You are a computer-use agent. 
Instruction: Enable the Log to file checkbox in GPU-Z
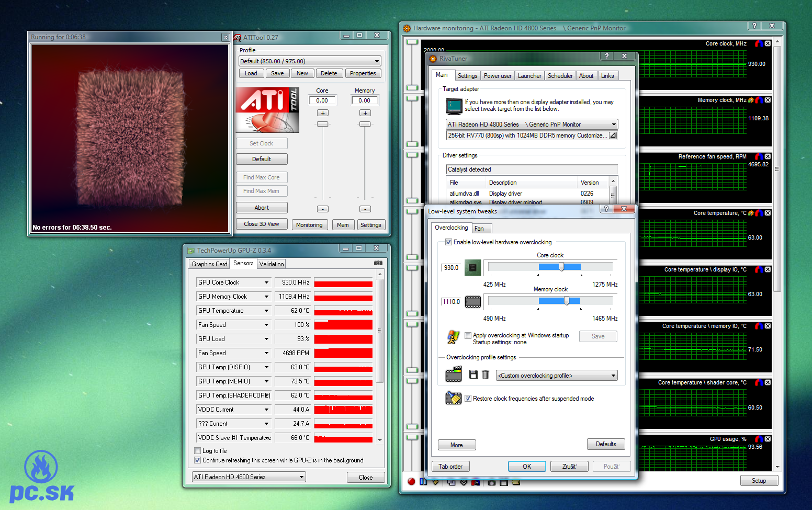pyautogui.click(x=197, y=451)
